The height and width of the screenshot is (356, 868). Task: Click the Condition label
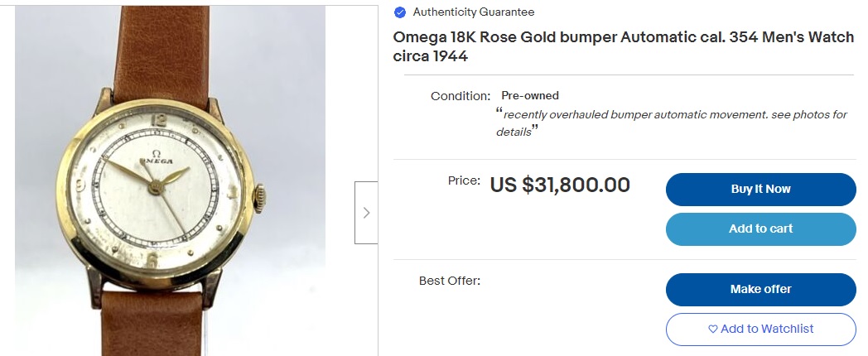tap(461, 96)
